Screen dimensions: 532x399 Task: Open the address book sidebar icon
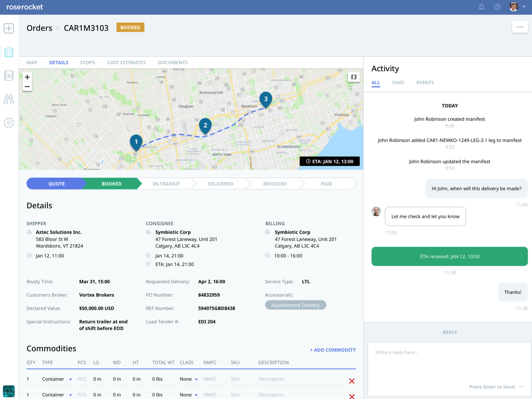(9, 76)
